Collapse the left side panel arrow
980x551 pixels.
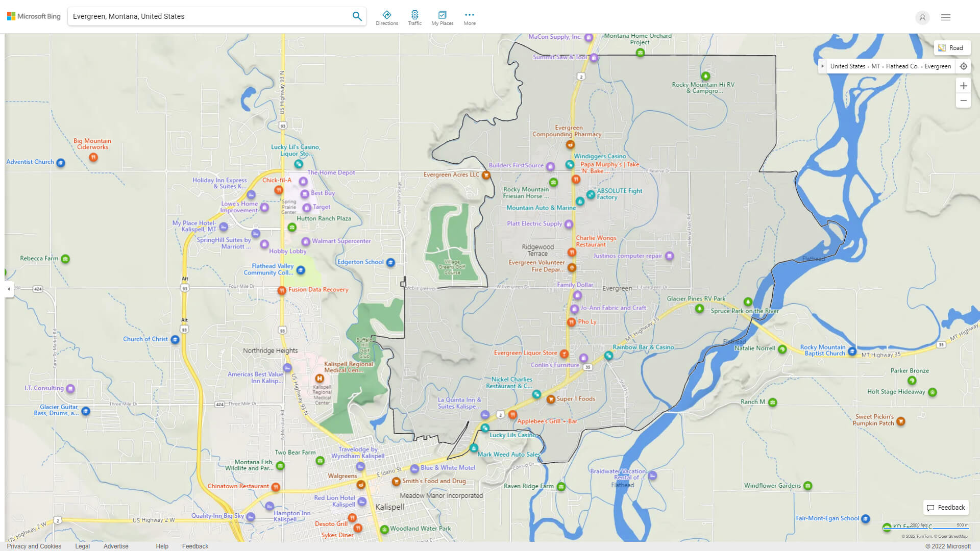[x=8, y=289]
